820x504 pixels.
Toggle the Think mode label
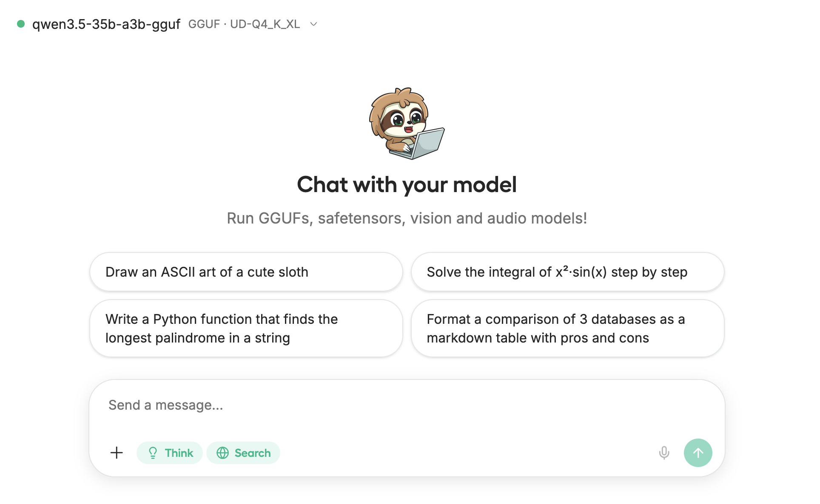179,453
